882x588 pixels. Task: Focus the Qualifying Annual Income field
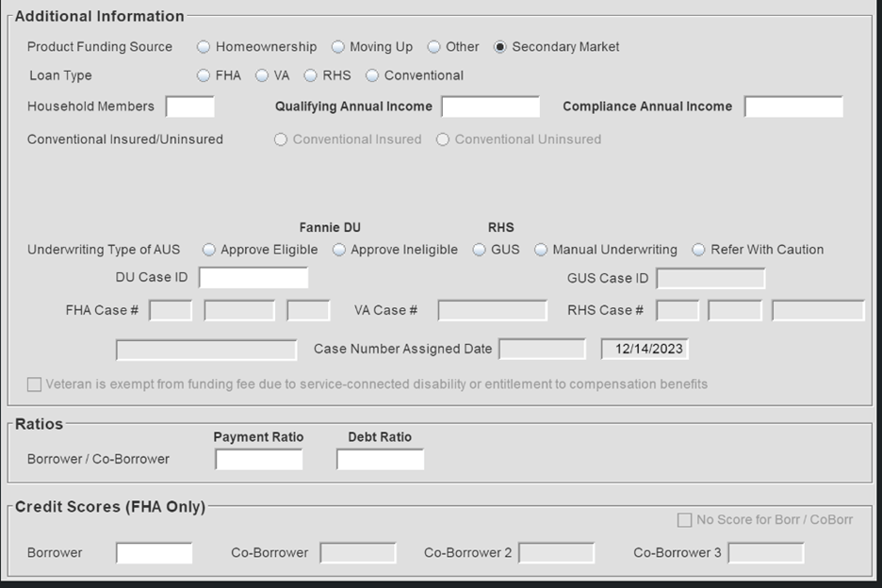tap(490, 106)
